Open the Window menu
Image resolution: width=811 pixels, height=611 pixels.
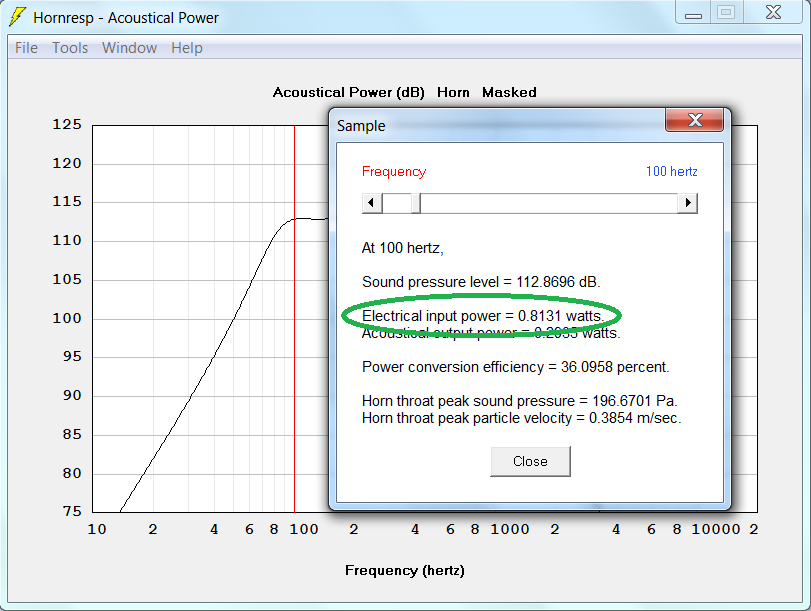[x=129, y=48]
